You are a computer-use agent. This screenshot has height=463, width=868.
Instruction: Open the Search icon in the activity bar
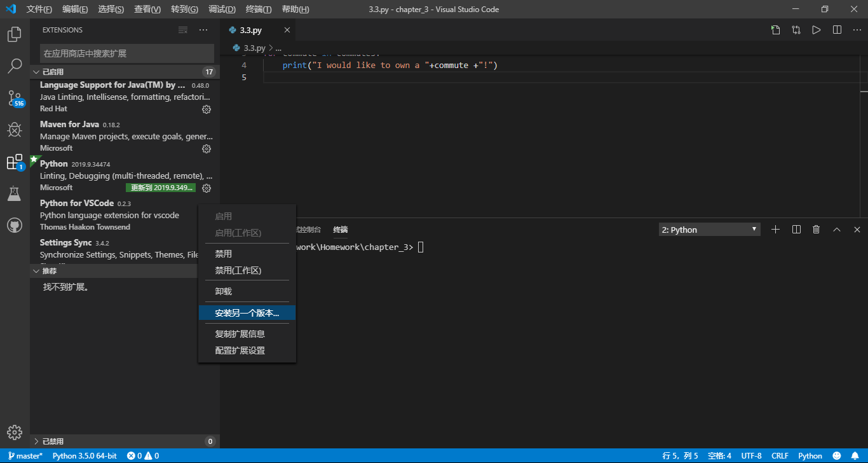pos(14,66)
